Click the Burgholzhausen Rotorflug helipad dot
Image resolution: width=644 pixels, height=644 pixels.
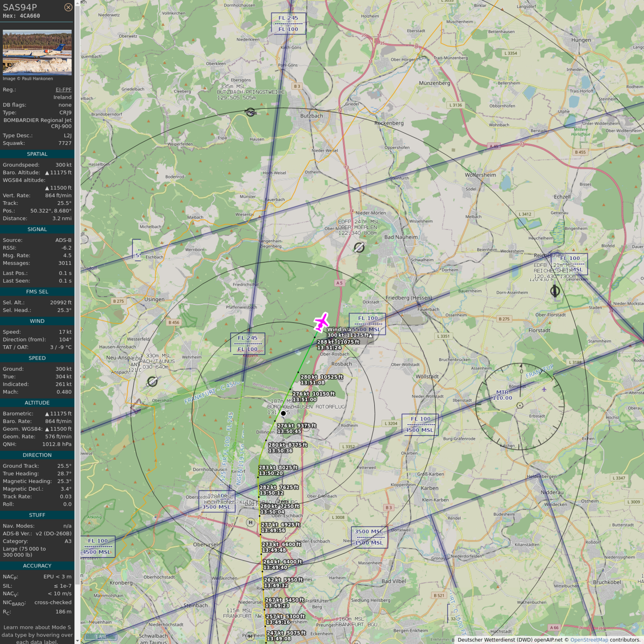click(x=283, y=413)
